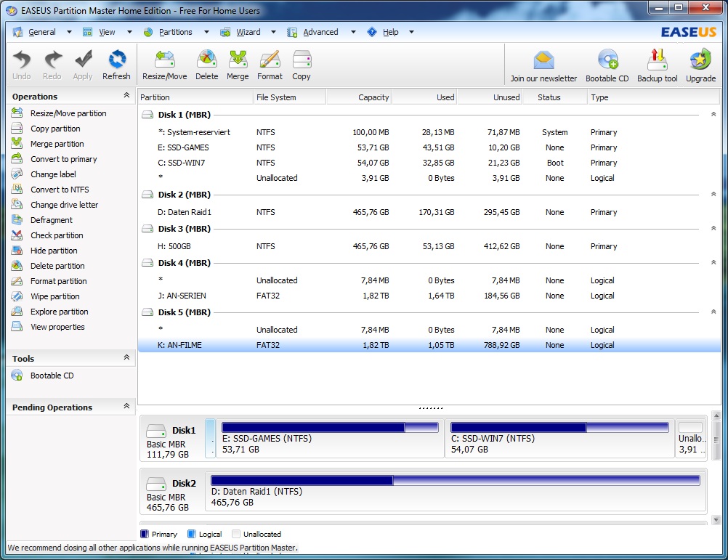Click the Delete toolbar icon
This screenshot has height=560, width=728.
[206, 65]
